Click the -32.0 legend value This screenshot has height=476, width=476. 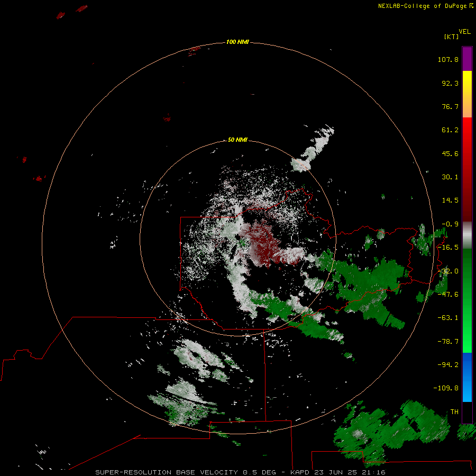[x=448, y=271]
